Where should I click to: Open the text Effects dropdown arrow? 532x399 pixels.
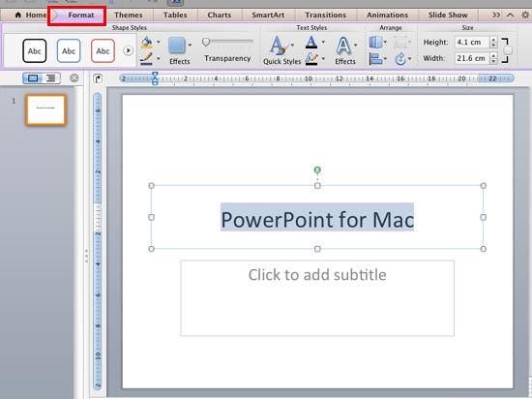(356, 45)
